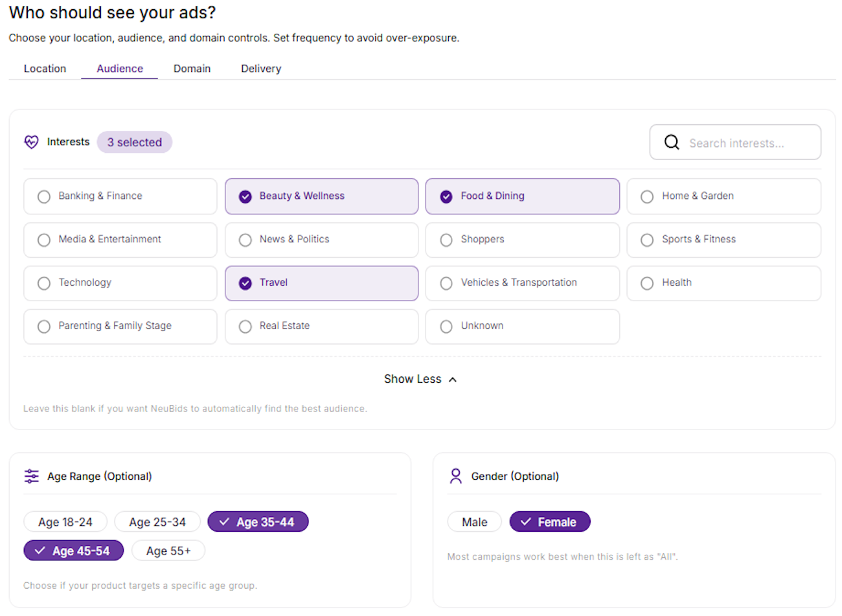Click the chevron next to Show Less
The image size is (842, 616).
[x=453, y=379]
